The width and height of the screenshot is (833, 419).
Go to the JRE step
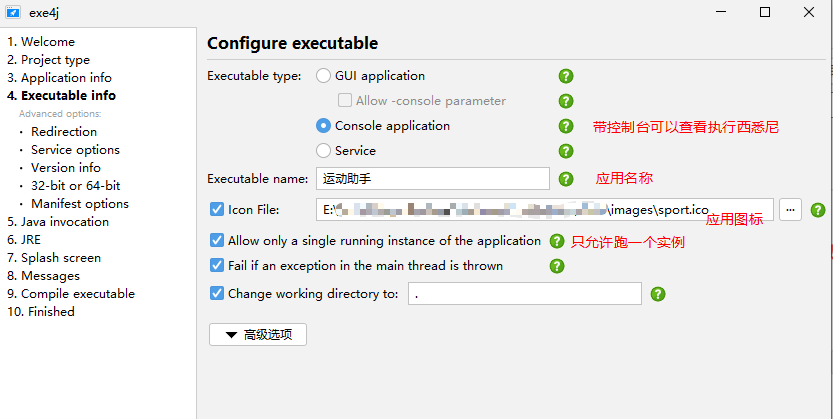point(22,240)
